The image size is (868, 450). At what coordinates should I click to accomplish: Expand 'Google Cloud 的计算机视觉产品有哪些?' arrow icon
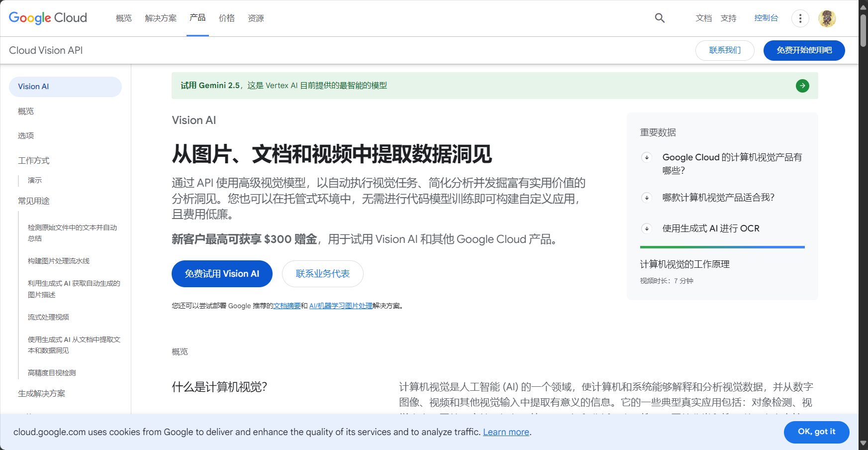pyautogui.click(x=647, y=157)
